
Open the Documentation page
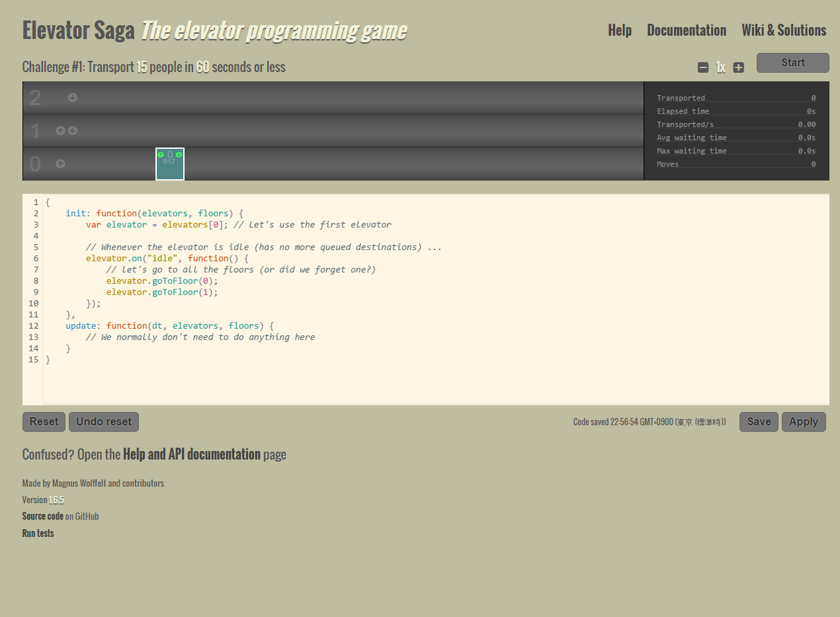click(686, 30)
